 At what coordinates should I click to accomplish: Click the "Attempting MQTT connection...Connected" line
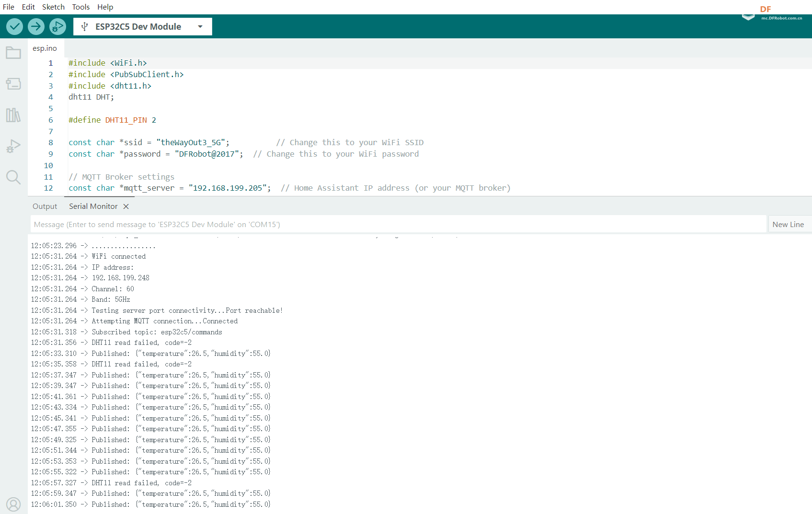coord(135,321)
